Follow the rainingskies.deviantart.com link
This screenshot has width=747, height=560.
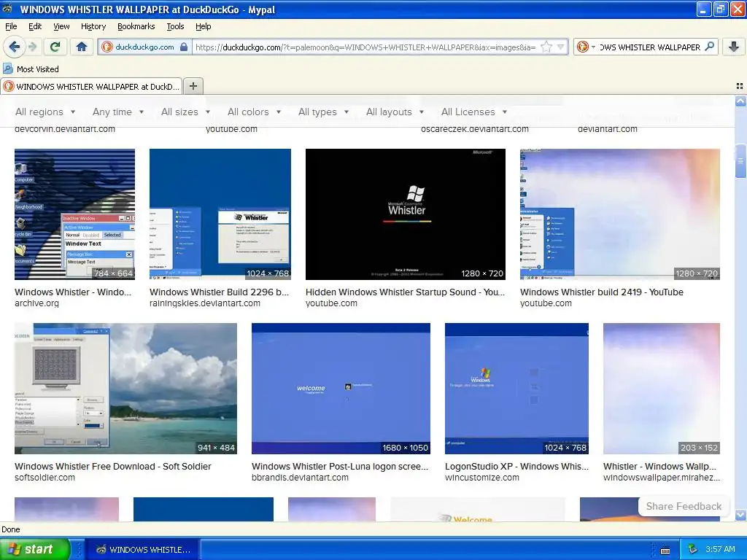[205, 303]
